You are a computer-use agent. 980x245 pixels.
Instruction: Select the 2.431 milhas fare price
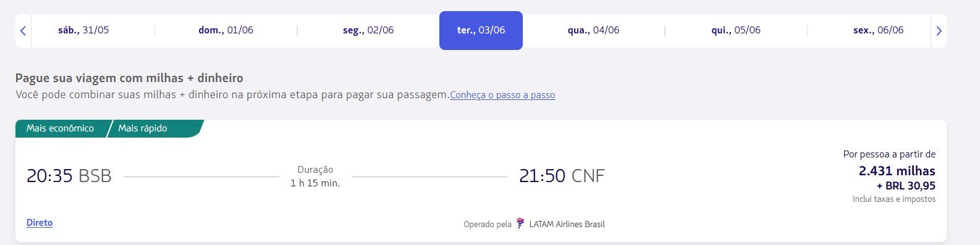897,171
